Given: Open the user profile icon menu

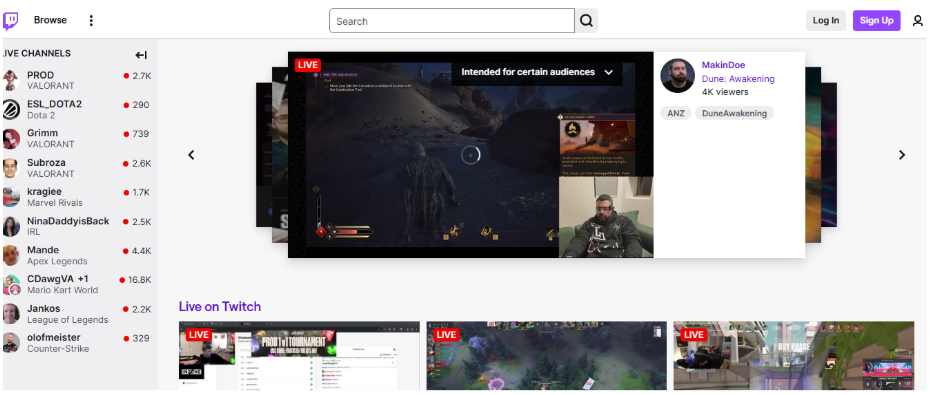Looking at the screenshot, I should [918, 21].
